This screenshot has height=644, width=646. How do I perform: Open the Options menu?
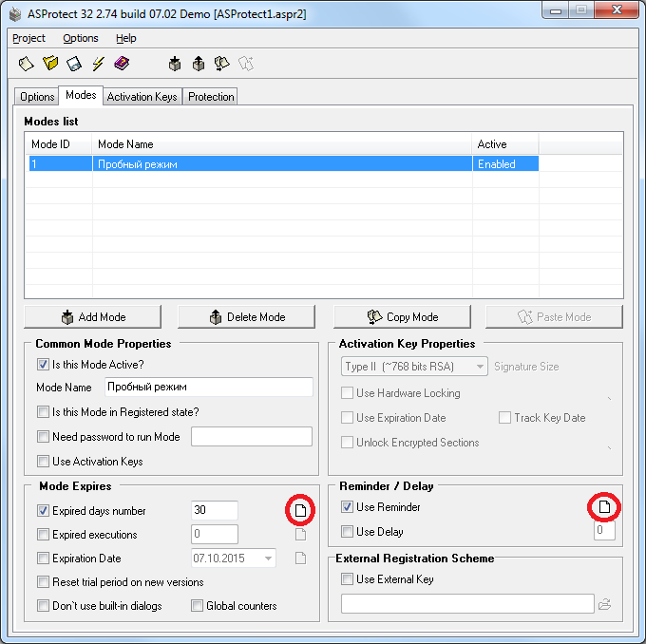tap(81, 38)
